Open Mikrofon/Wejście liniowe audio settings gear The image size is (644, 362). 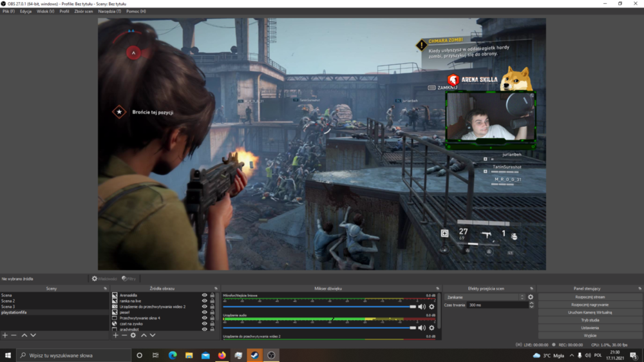tap(431, 307)
